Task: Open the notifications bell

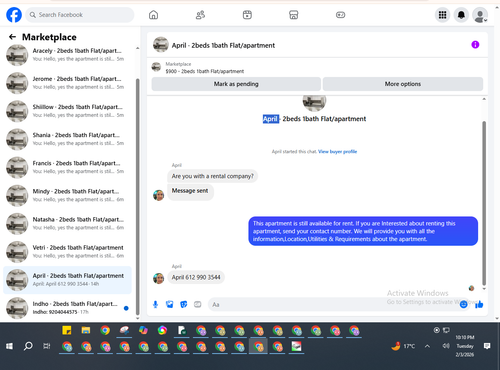Action: tap(461, 15)
